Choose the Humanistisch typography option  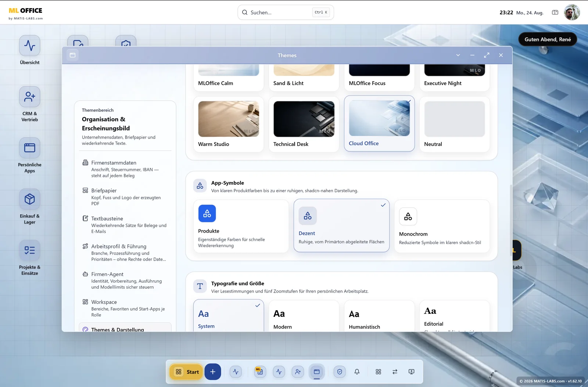tap(379, 316)
